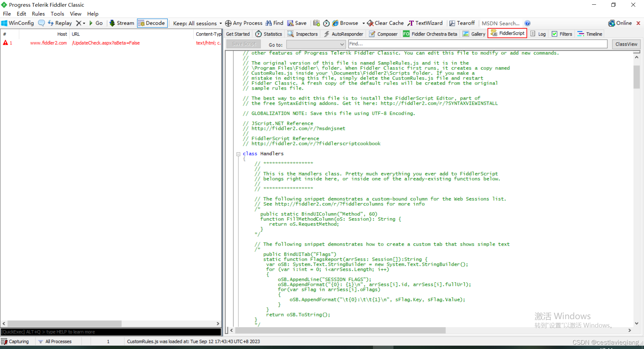Clear the cache with Clear Cache
The width and height of the screenshot is (644, 349).
tap(385, 23)
